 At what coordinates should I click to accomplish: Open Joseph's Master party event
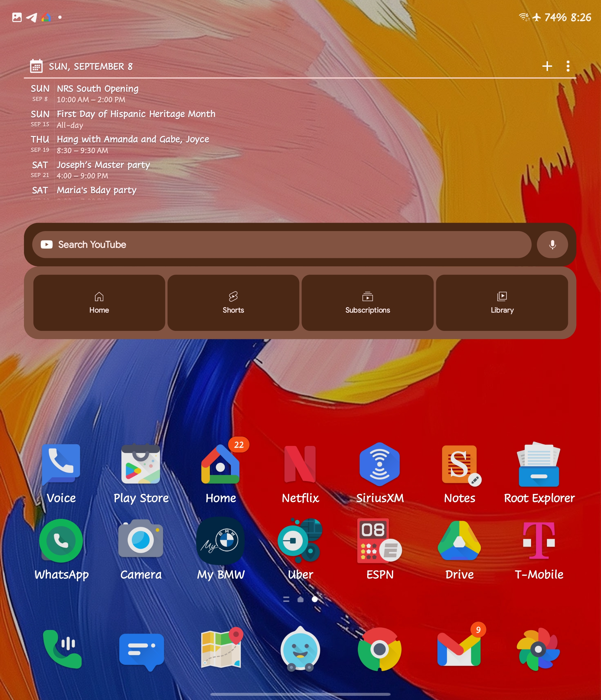[103, 169]
